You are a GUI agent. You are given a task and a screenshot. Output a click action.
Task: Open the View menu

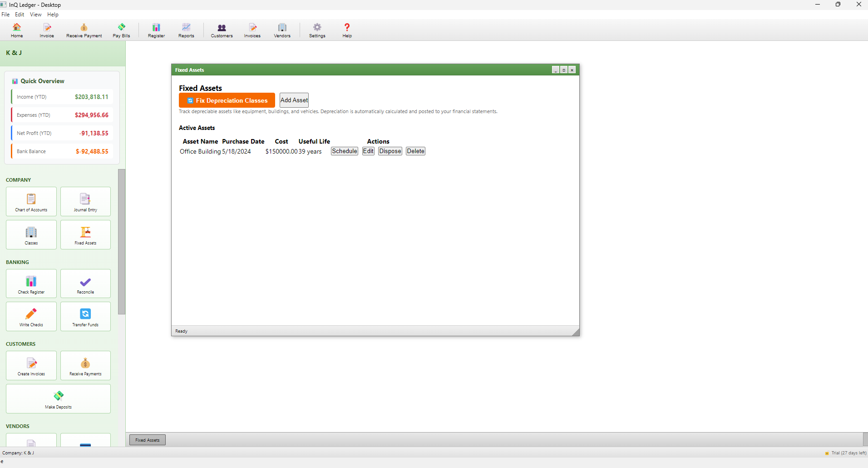(35, 15)
